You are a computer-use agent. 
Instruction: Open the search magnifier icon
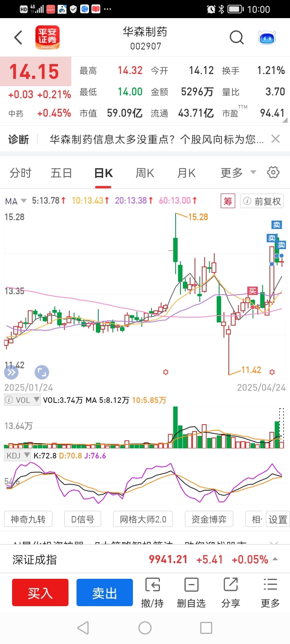click(237, 38)
